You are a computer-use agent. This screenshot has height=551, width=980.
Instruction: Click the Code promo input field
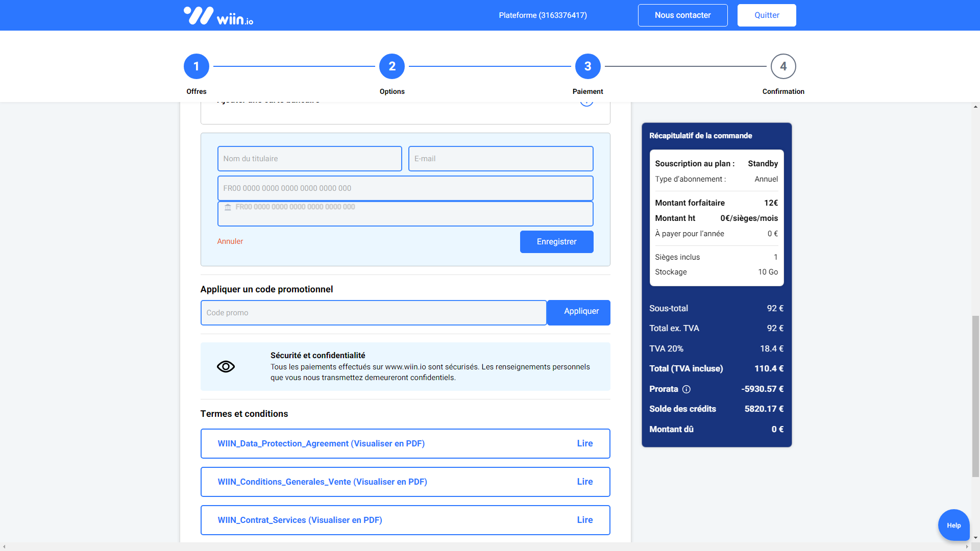[374, 313]
